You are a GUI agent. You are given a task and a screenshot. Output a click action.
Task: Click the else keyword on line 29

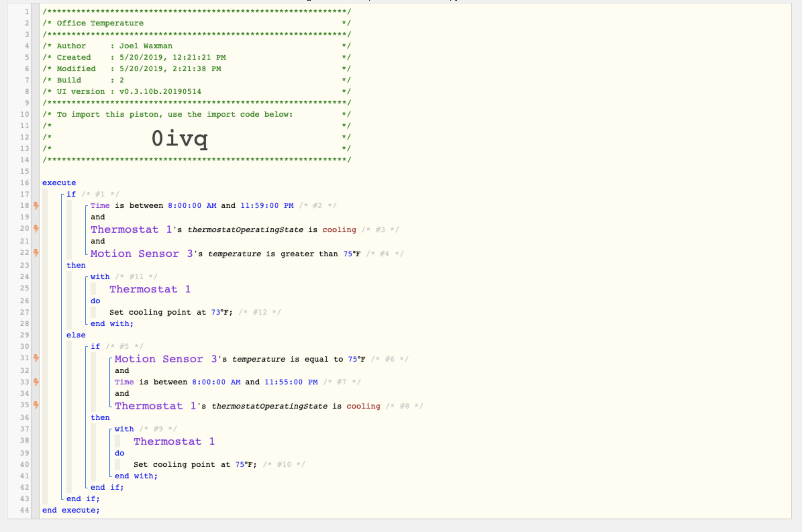[76, 335]
